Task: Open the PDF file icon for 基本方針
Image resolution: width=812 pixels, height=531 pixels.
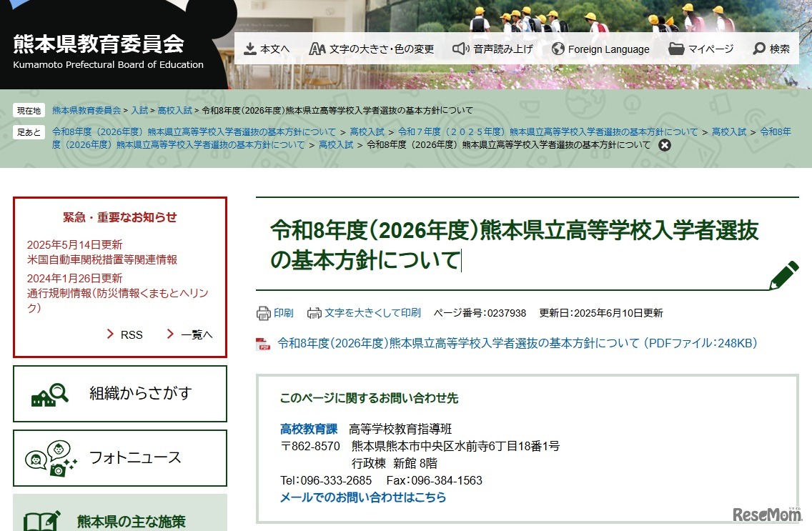Action: (x=264, y=344)
